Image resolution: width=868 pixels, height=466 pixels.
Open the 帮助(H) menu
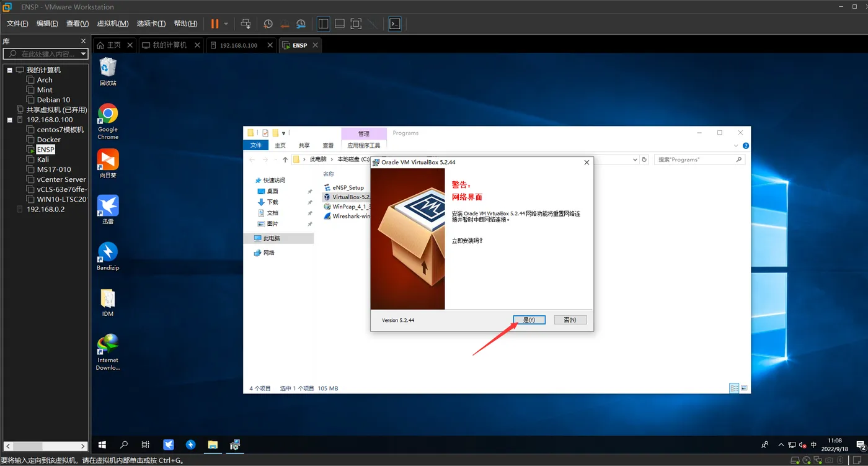pyautogui.click(x=185, y=24)
